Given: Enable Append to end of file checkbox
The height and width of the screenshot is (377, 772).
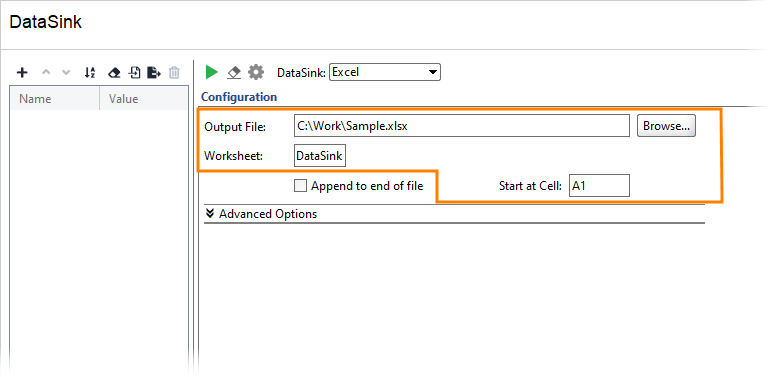Looking at the screenshot, I should click(x=300, y=186).
